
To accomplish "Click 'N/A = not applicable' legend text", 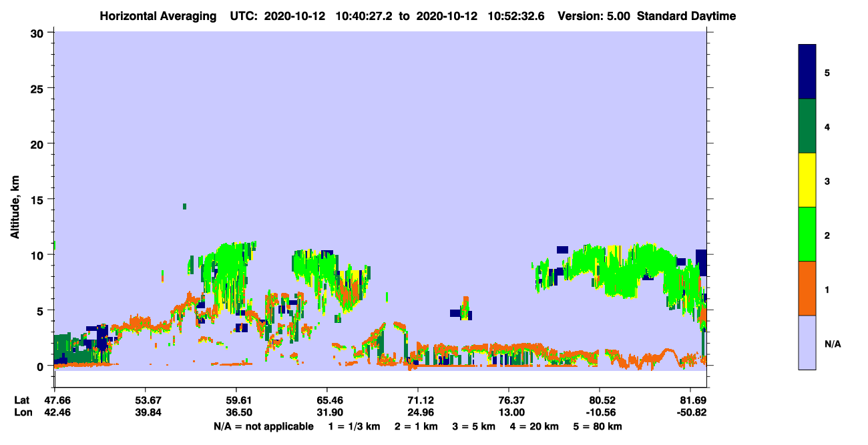I will tap(263, 426).
